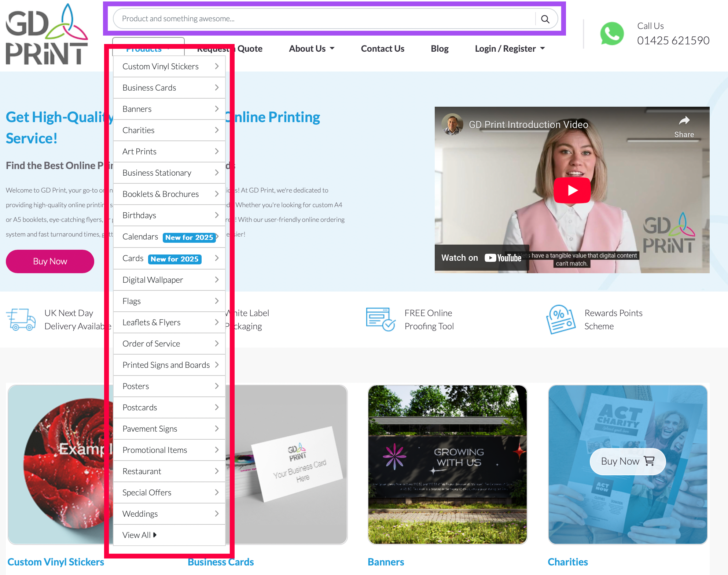728x575 pixels.
Task: Click the WhatsApp call icon
Action: click(612, 34)
